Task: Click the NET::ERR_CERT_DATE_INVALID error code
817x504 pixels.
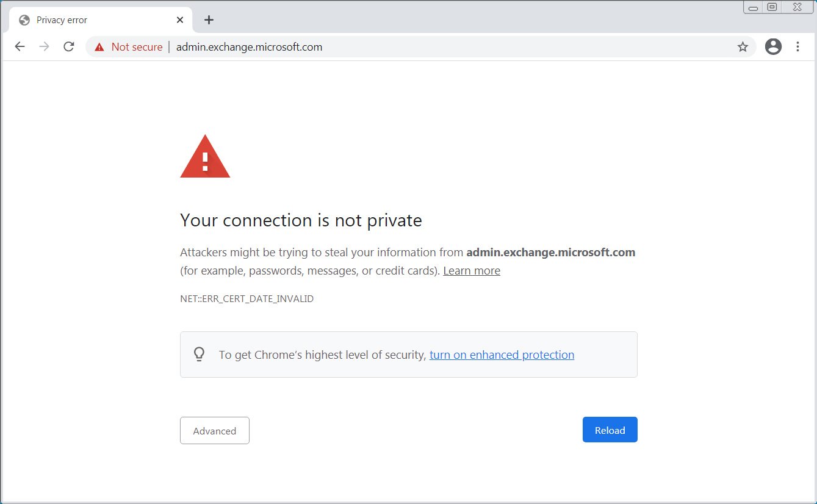Action: pos(247,299)
